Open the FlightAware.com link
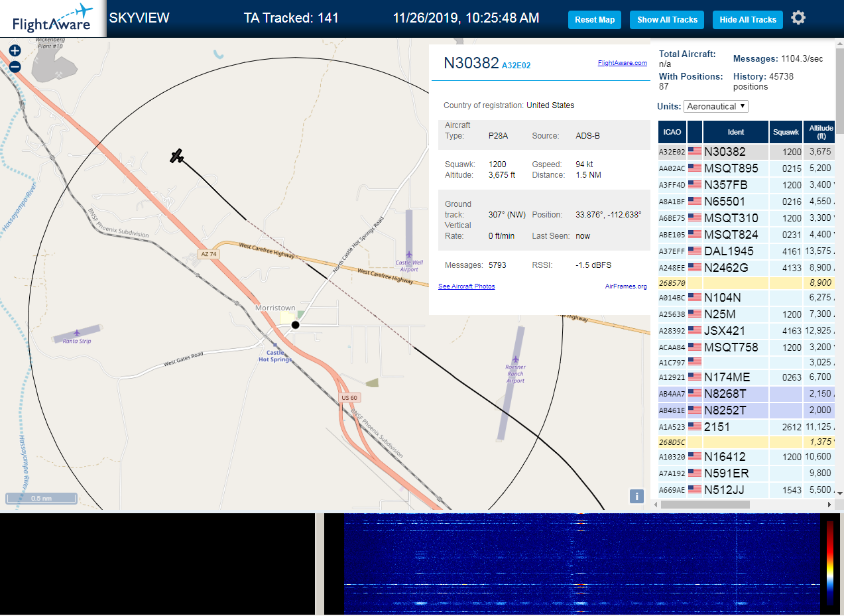Image resolution: width=844 pixels, height=616 pixels. (622, 63)
